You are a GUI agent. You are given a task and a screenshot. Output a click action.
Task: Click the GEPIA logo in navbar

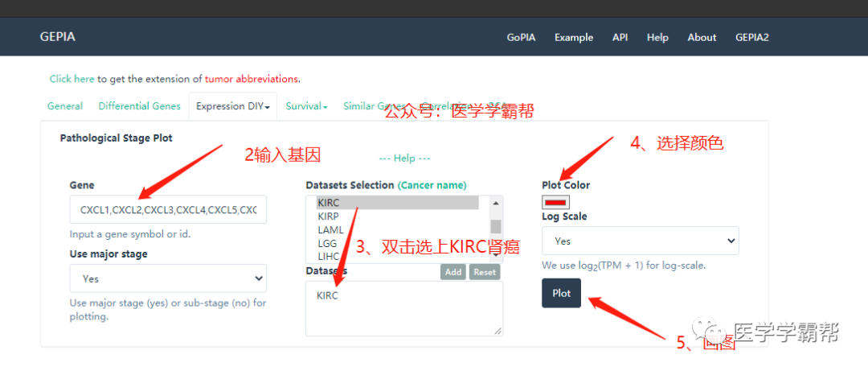pyautogui.click(x=58, y=37)
